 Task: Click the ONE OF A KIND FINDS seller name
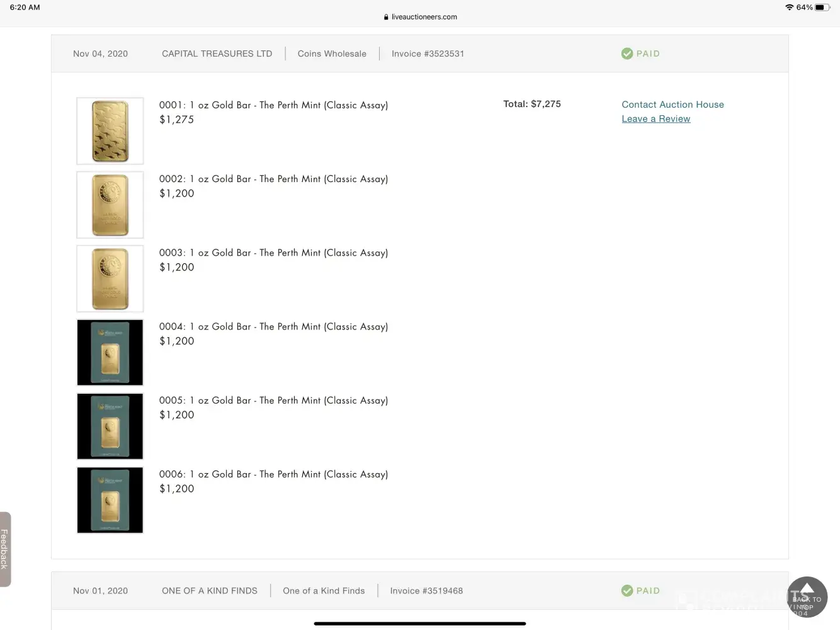pos(209,591)
